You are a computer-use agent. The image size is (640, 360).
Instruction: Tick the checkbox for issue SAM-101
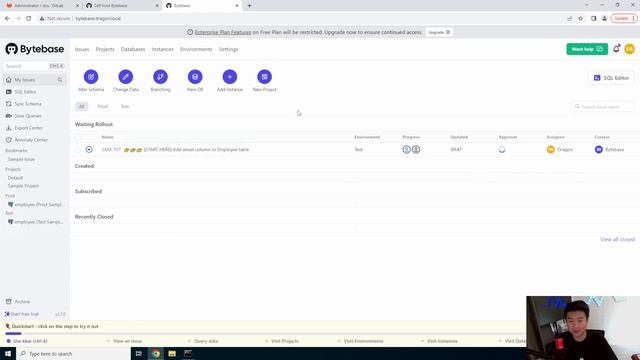click(78, 150)
